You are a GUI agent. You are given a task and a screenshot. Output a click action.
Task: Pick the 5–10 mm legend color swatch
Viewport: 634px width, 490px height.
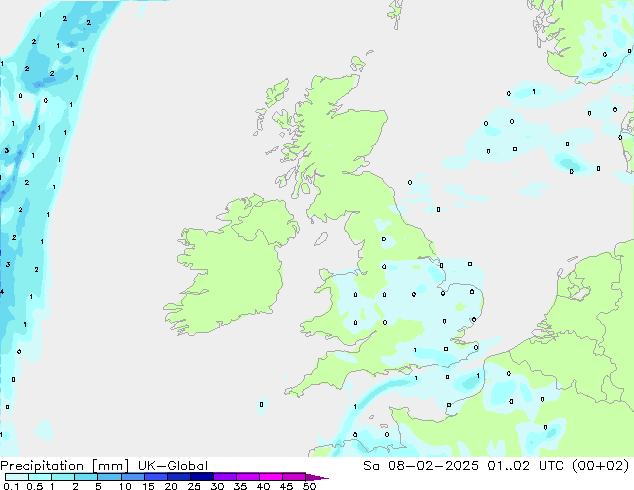[109, 477]
